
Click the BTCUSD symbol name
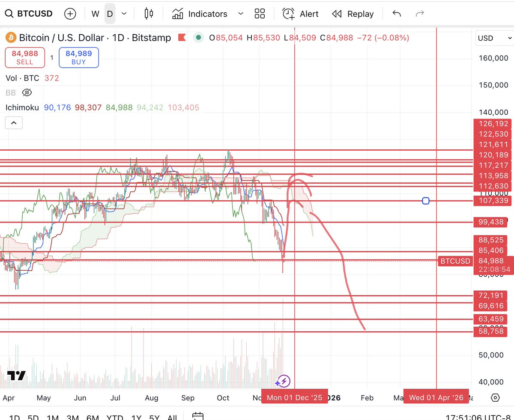click(x=34, y=14)
